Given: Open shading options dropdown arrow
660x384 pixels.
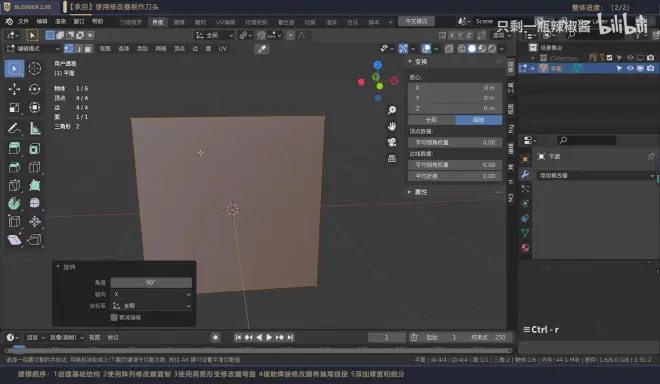Looking at the screenshot, I should coord(502,49).
